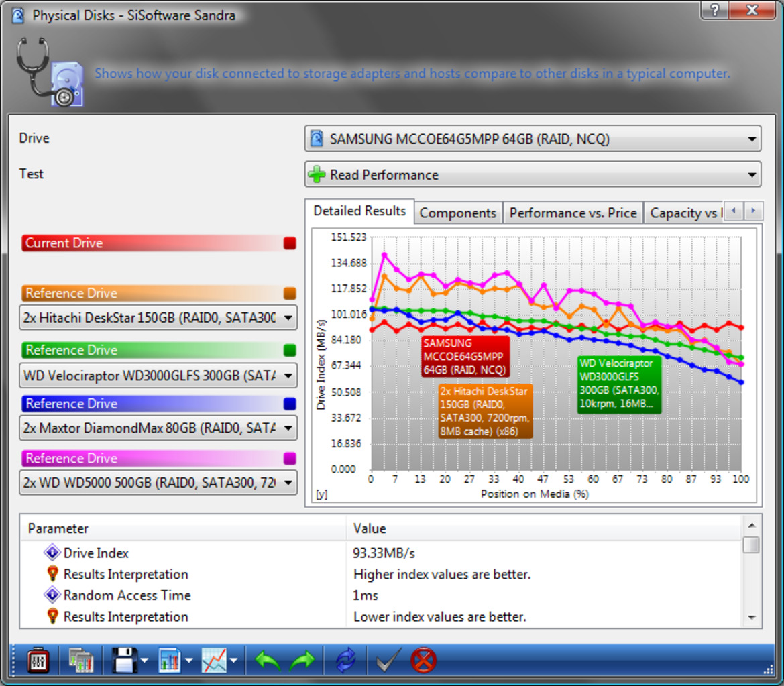784x686 pixels.
Task: Click the results list scroll down arrow
Action: (752, 618)
